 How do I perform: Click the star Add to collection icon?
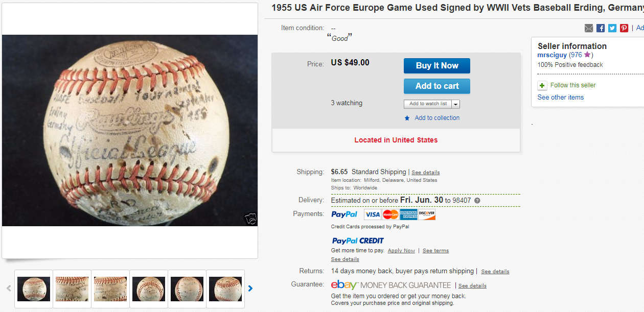[x=407, y=118]
